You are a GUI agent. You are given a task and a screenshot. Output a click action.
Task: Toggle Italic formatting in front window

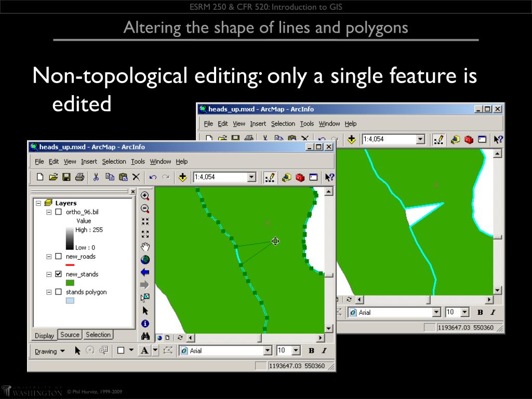coord(324,351)
